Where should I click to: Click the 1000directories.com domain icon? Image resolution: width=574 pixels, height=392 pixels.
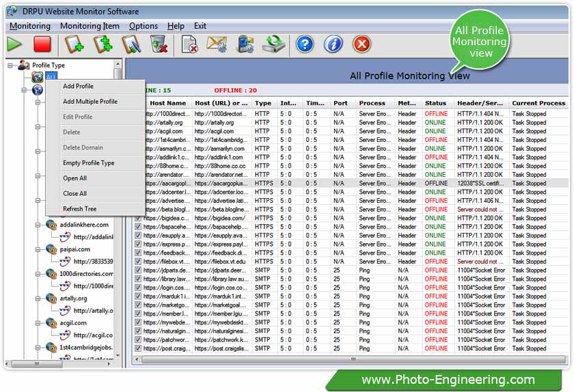coord(51,273)
